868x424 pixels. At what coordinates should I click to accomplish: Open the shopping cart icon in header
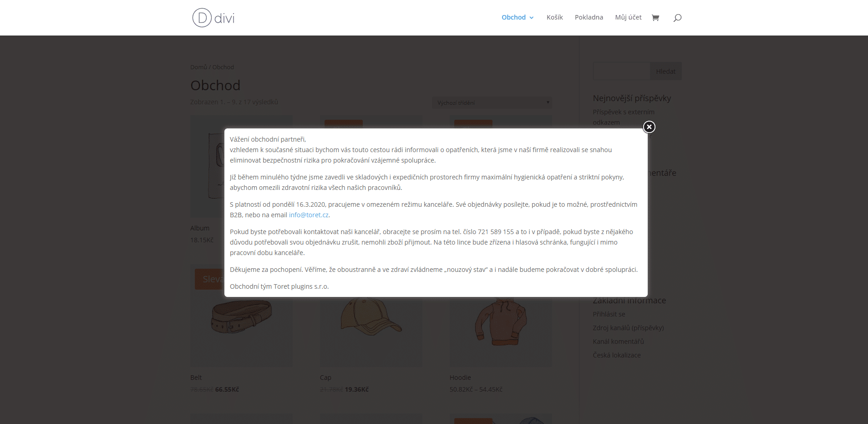tap(655, 18)
